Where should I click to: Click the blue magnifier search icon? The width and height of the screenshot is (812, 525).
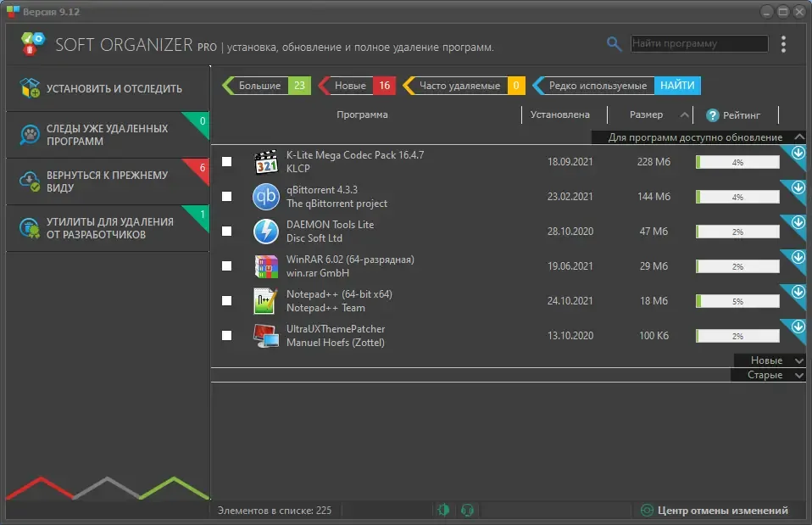[x=614, y=44]
